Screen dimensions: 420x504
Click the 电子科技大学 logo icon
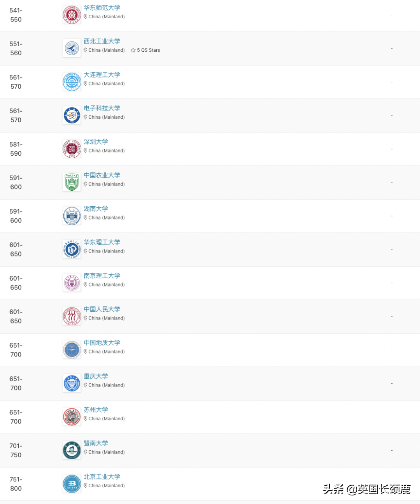72,116
